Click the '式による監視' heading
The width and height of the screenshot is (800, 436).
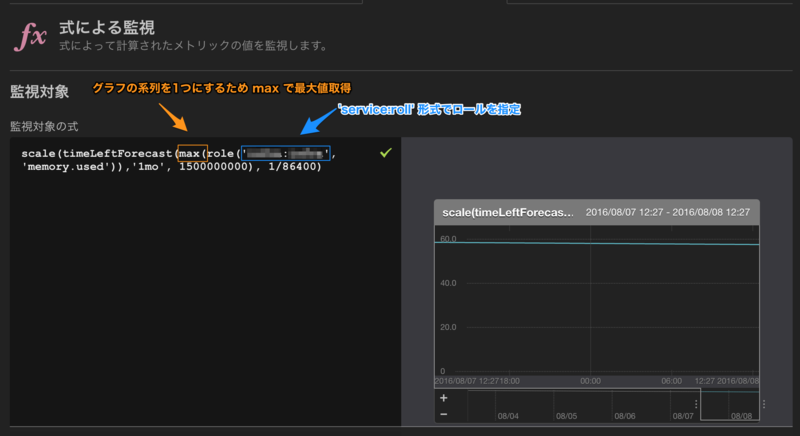click(x=107, y=27)
